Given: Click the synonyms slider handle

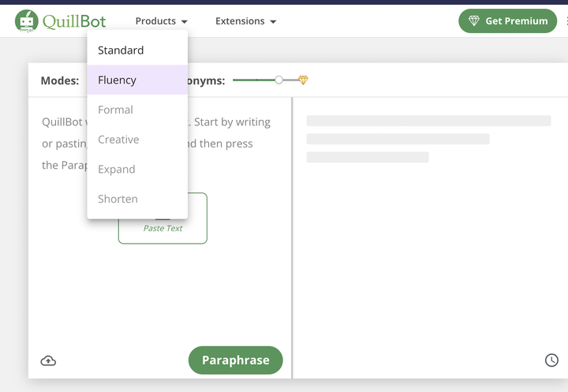Looking at the screenshot, I should click(x=278, y=80).
